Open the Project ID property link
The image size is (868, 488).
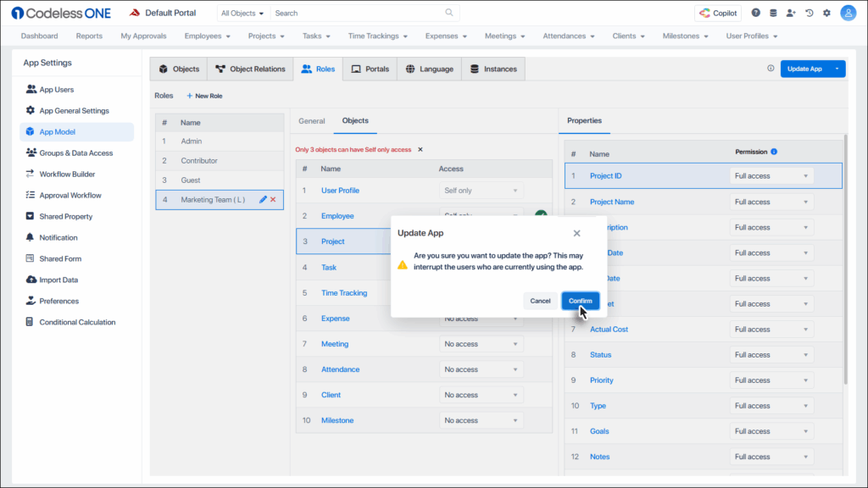click(x=605, y=176)
